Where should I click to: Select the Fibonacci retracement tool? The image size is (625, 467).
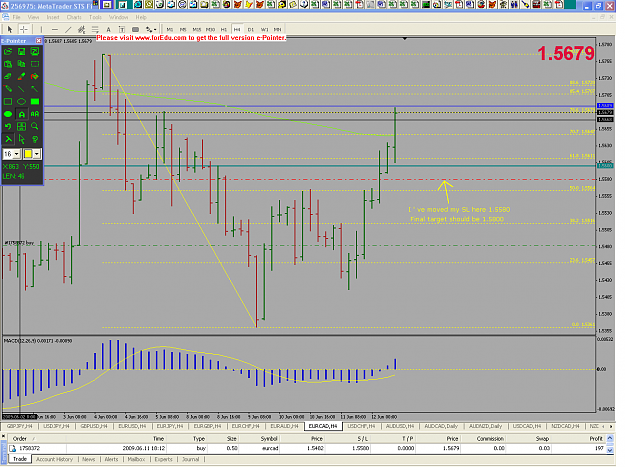click(95, 29)
